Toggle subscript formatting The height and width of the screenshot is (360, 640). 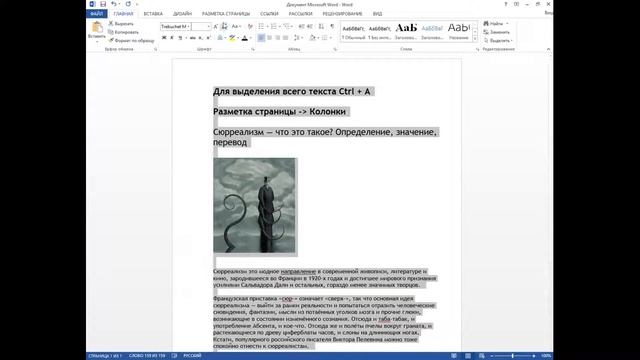[x=200, y=38]
